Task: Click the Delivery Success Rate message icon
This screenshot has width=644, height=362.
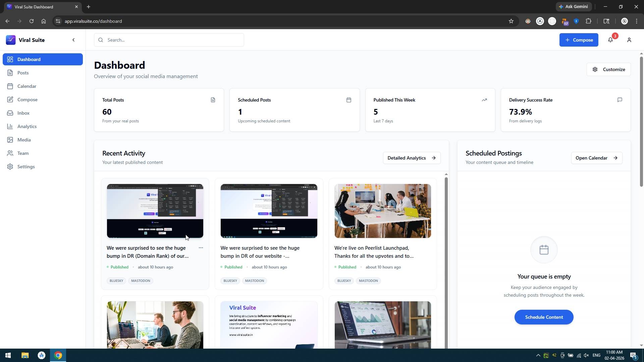Action: [x=620, y=100]
